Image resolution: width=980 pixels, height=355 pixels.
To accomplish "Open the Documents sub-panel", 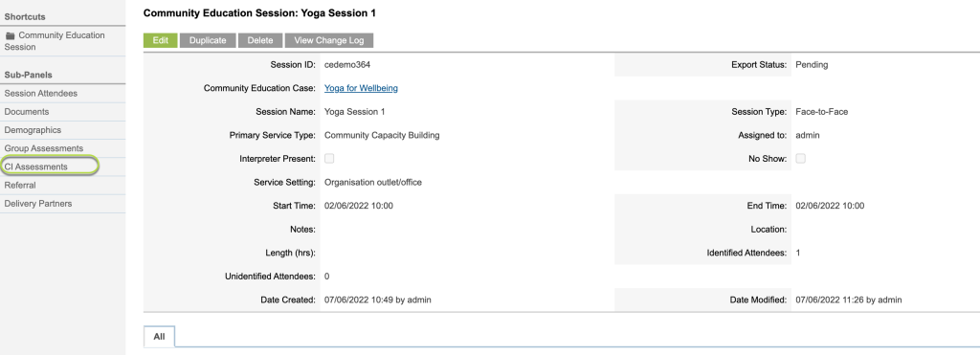I will click(26, 111).
